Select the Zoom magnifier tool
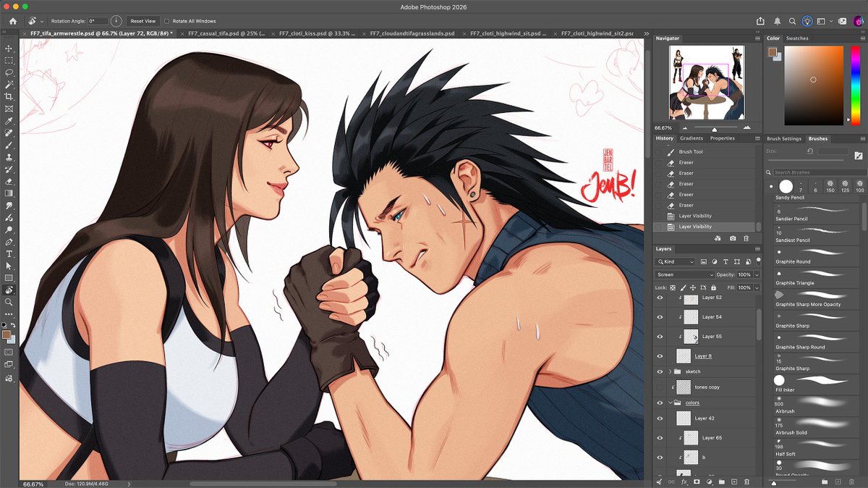Viewport: 868px width, 488px height. (x=9, y=302)
